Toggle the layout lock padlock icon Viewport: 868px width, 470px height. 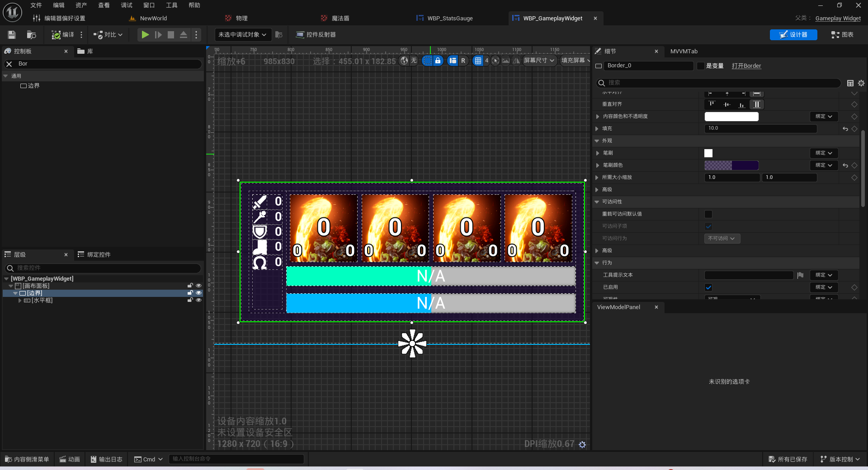438,61
